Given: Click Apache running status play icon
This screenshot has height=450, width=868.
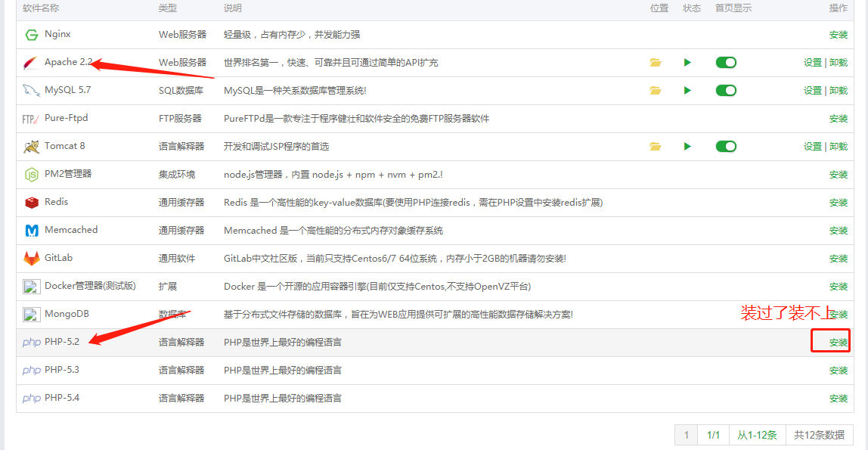Looking at the screenshot, I should click(x=687, y=63).
